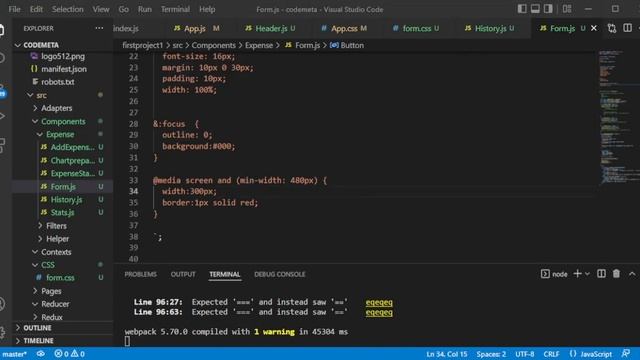The height and width of the screenshot is (360, 640).
Task: Open AddExpens... file in explorer
Action: click(72, 147)
